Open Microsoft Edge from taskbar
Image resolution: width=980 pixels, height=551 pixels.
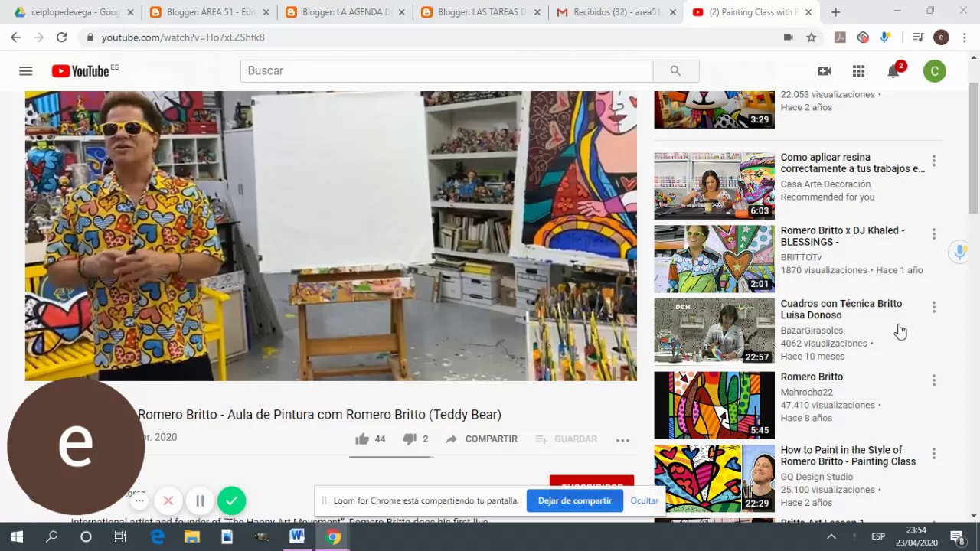point(157,536)
